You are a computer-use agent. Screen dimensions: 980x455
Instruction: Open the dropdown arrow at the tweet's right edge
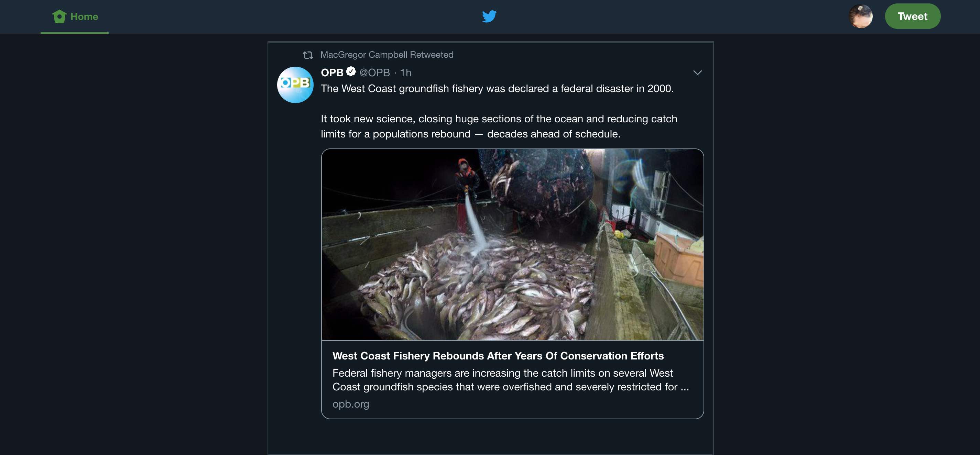pos(697,73)
